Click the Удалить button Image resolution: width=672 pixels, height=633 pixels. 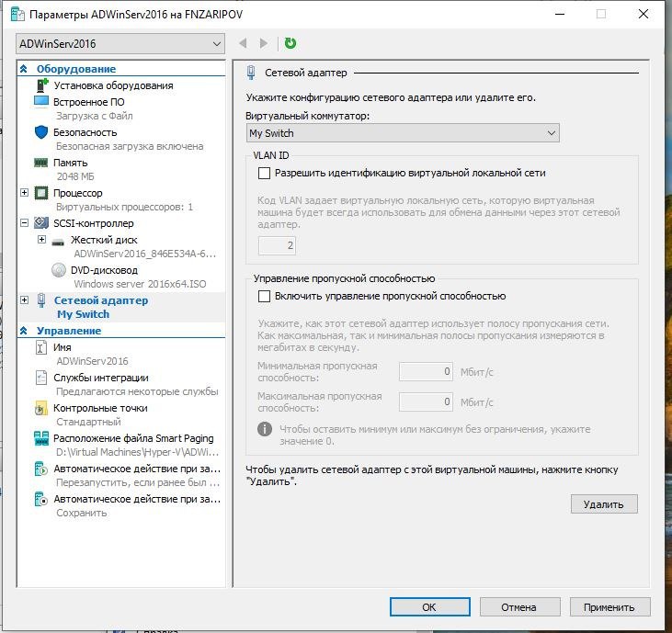coord(604,504)
